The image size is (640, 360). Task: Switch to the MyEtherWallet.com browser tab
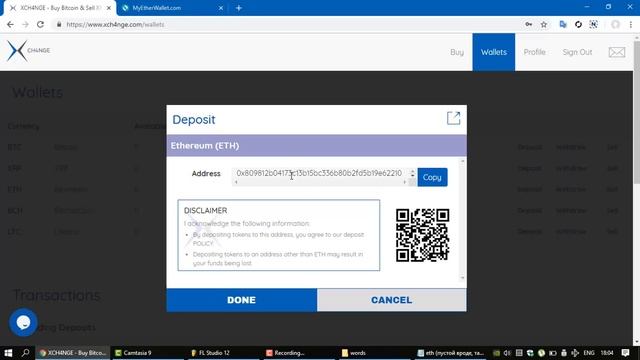(x=171, y=8)
